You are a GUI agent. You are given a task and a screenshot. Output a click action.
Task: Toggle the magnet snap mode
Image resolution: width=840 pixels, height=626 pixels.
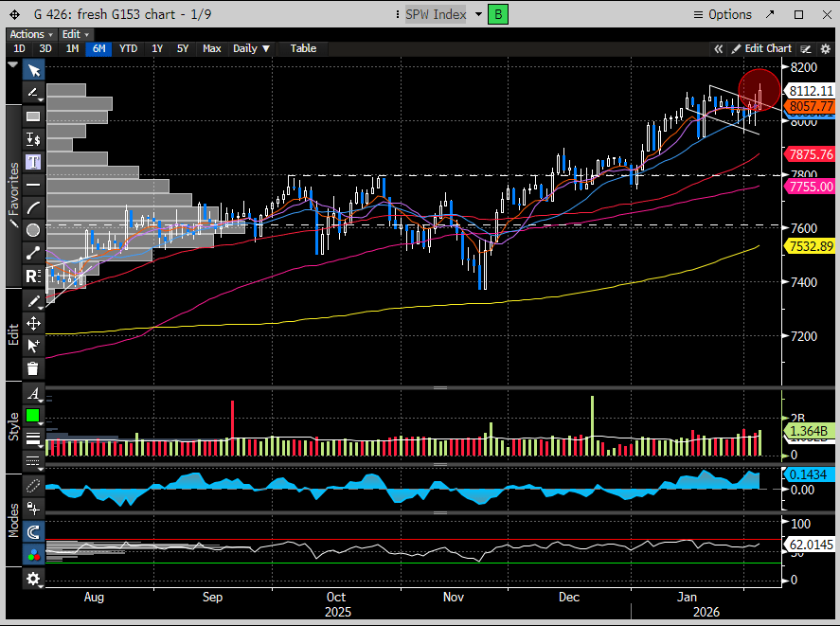click(x=33, y=531)
